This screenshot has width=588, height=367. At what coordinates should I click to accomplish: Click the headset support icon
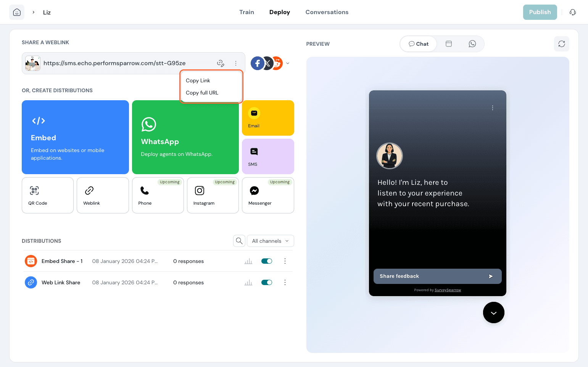[x=572, y=12]
